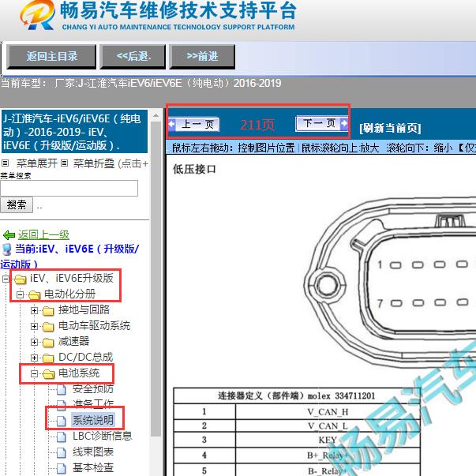
Task: Click the 畅易 platform logo icon
Action: tap(37, 15)
